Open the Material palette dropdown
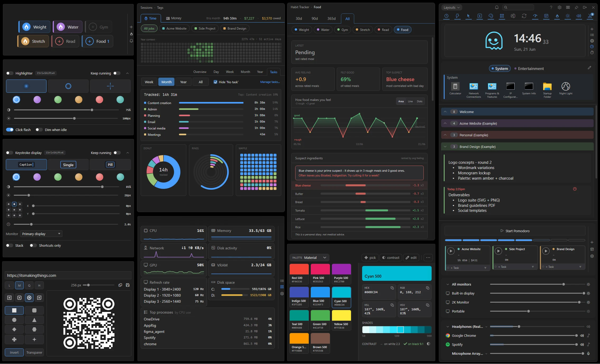 [x=310, y=258]
